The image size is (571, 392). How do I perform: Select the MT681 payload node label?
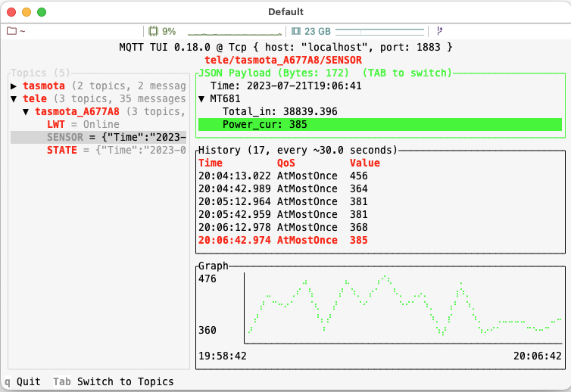225,98
